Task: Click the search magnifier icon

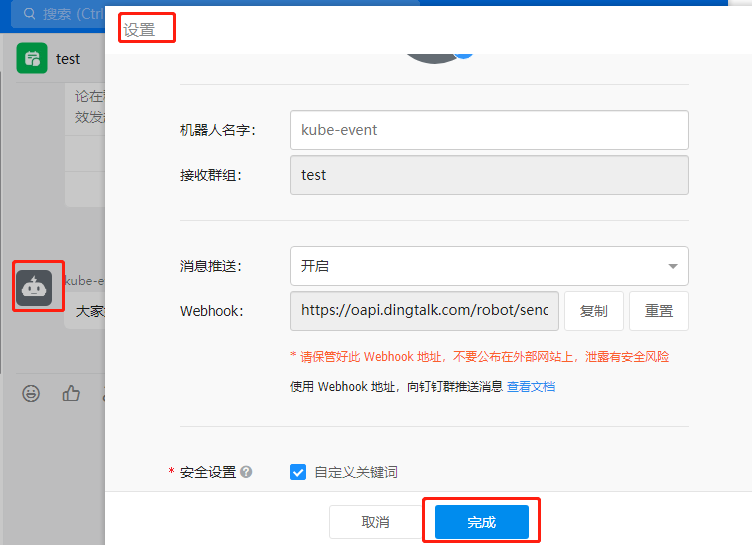Action: [x=30, y=14]
